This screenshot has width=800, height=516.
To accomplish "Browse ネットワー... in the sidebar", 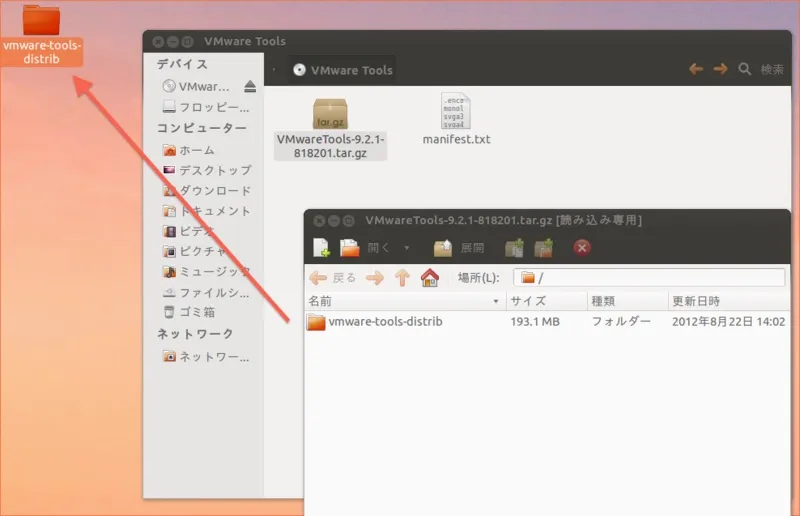I will coord(206,356).
